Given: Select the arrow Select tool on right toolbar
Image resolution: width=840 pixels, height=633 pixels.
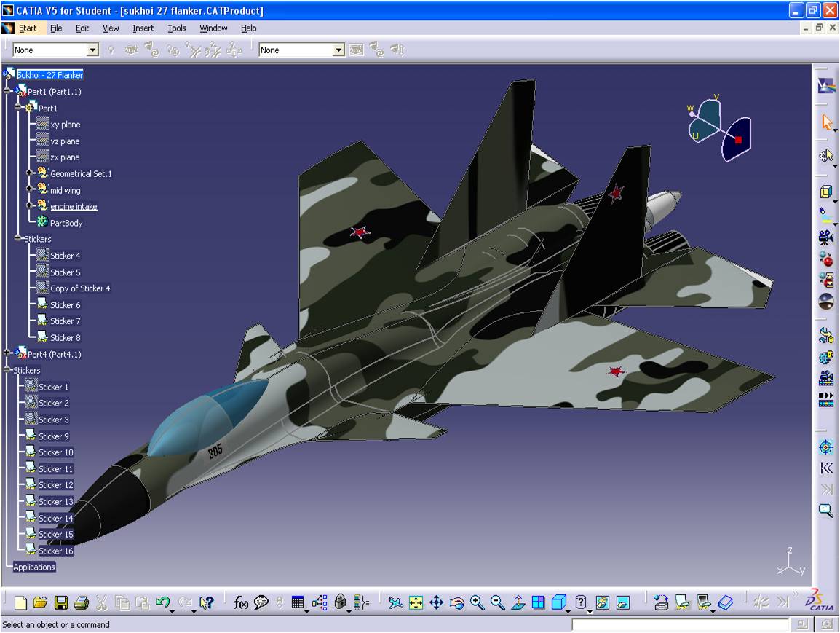Looking at the screenshot, I should click(827, 122).
